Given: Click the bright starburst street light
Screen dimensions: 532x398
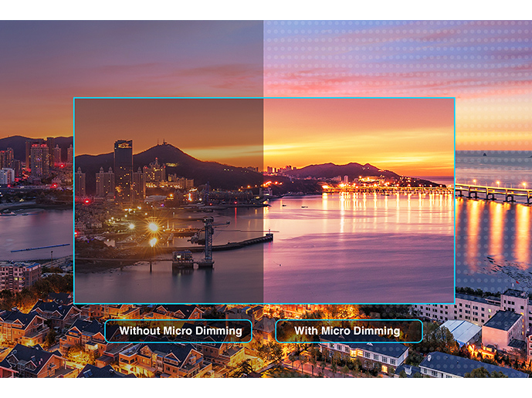Looking at the screenshot, I should [153, 227].
